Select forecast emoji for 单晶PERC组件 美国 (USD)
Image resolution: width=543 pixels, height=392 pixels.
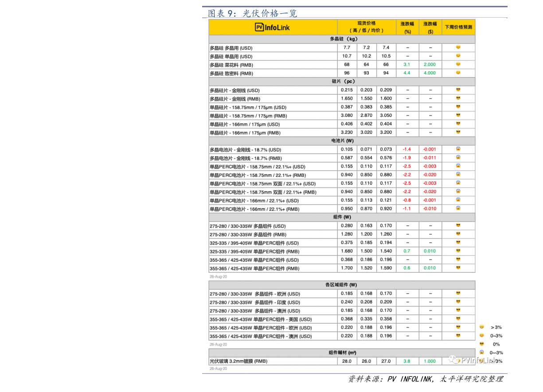(x=458, y=318)
